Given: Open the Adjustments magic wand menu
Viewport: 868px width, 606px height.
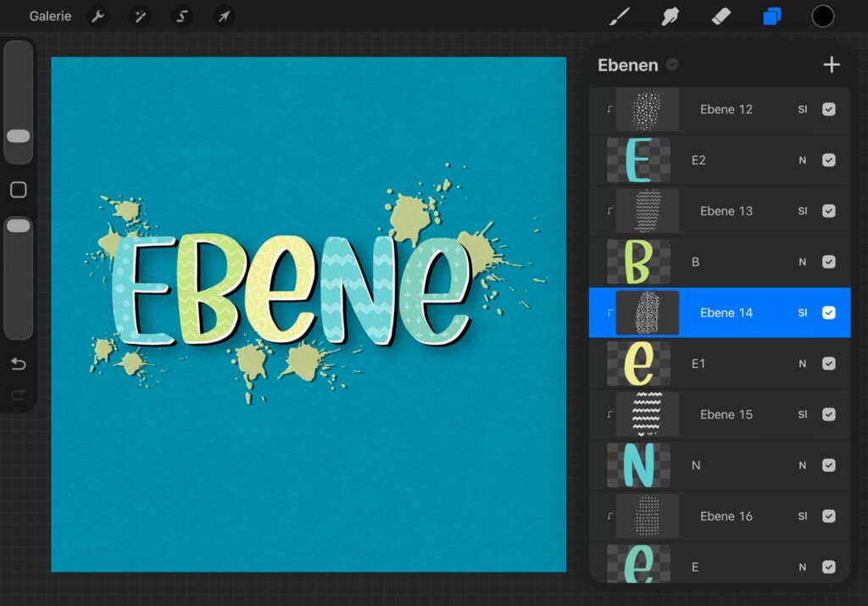Looking at the screenshot, I should coord(140,17).
